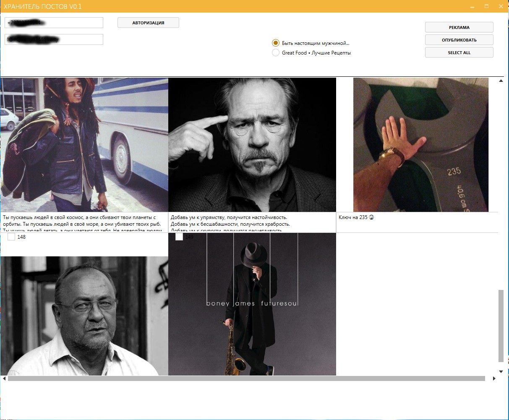Click the SELECT ALL button
The width and height of the screenshot is (509, 420).
[x=459, y=52]
